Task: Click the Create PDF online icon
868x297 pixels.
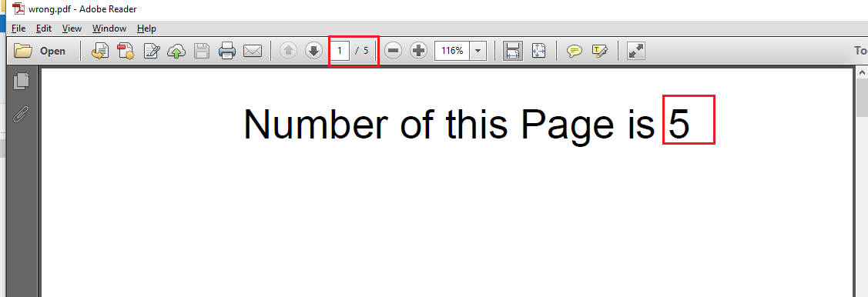Action: 99,51
